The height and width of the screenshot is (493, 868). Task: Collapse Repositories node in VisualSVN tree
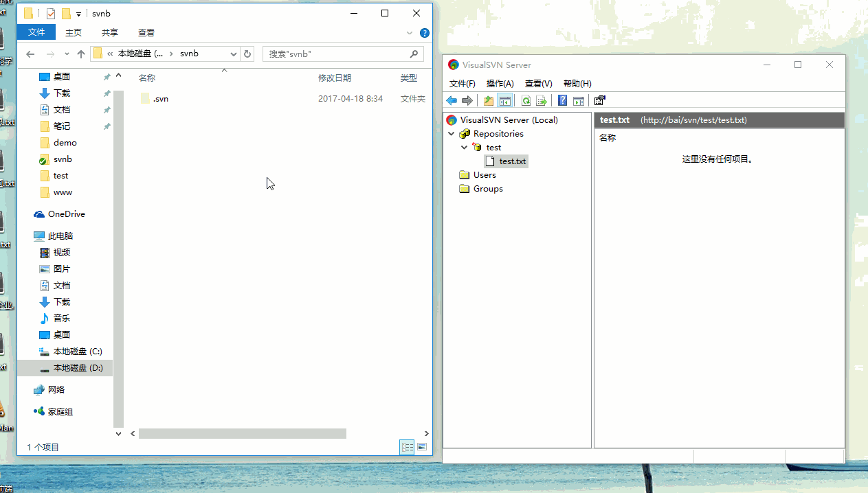pos(452,134)
